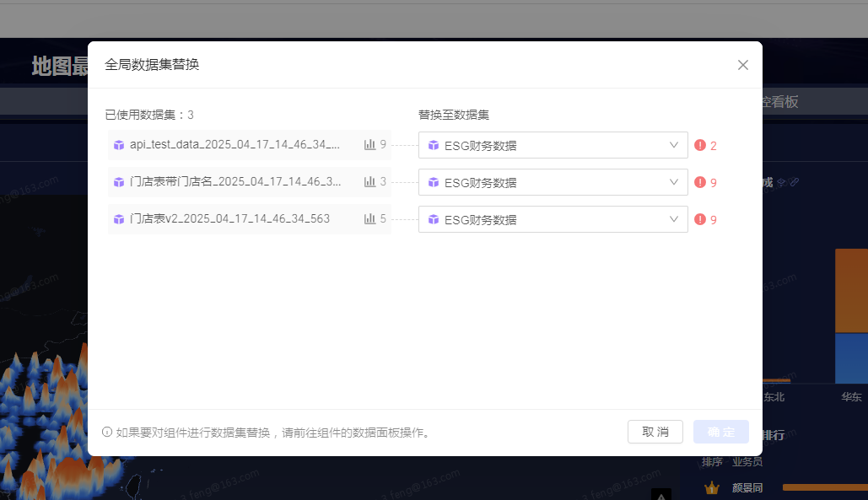Click the chart count icon showing 3
Screen dimensions: 868x500
(369, 181)
